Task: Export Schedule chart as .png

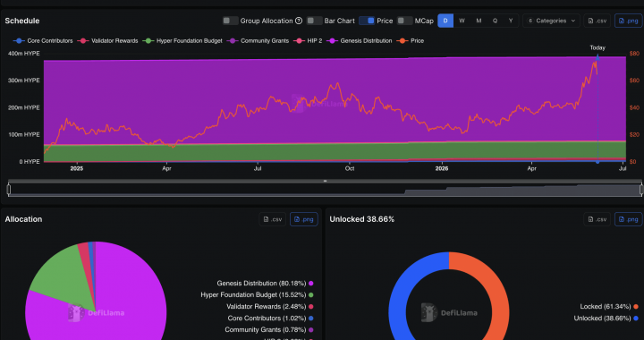Action: (629, 21)
